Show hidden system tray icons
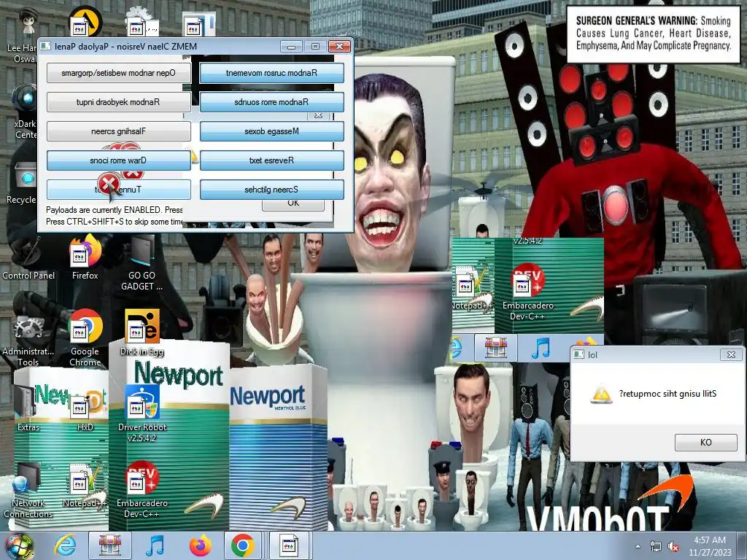 tap(638, 547)
